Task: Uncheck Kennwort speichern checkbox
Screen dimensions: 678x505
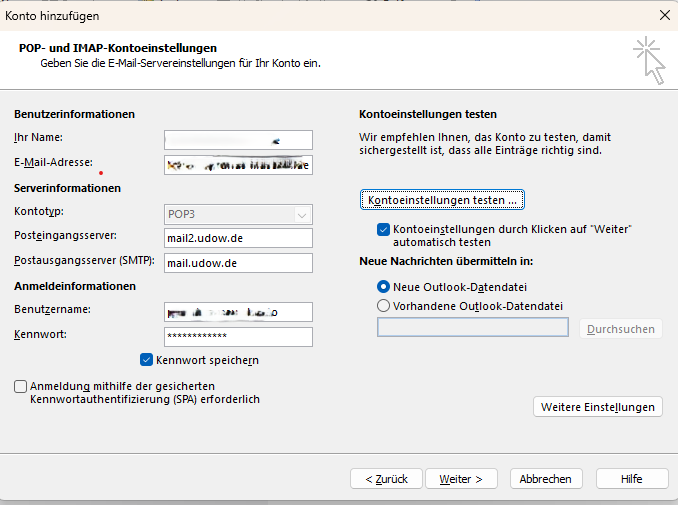Action: pos(146,360)
